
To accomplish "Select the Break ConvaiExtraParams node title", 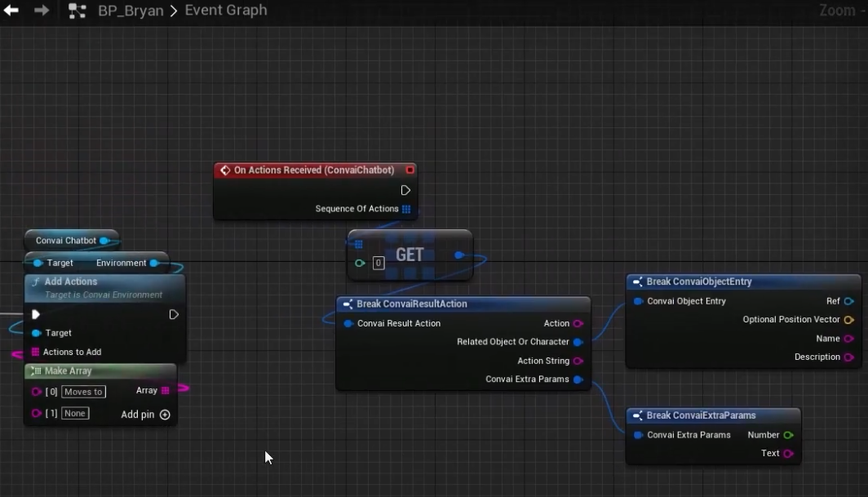I will coord(701,415).
